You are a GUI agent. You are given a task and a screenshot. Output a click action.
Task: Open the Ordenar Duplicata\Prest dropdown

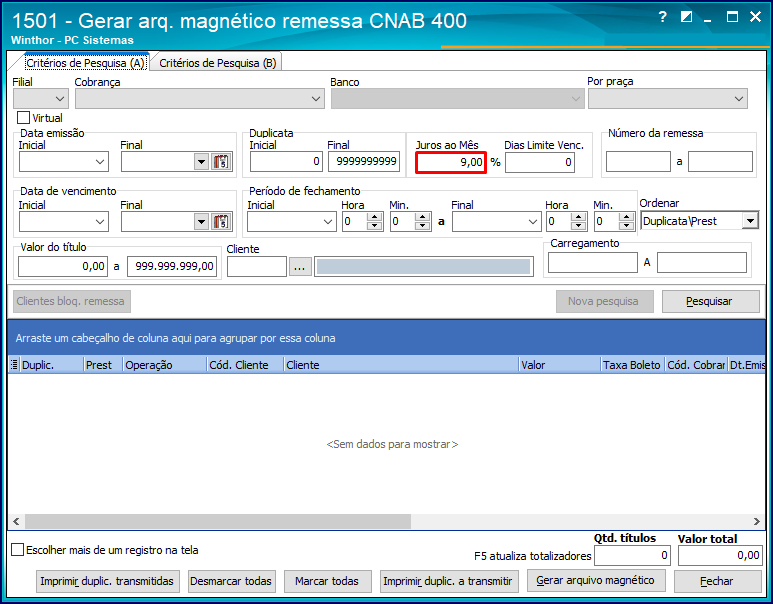(750, 221)
